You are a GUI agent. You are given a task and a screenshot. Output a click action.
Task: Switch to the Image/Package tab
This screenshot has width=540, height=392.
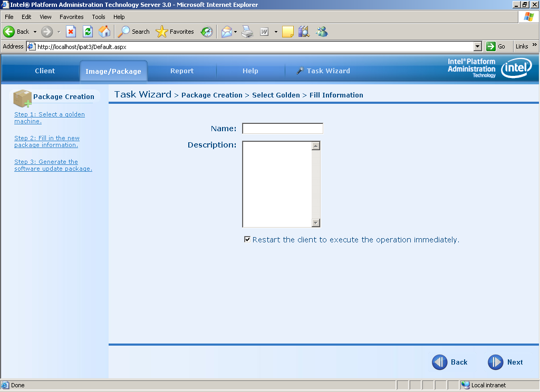113,71
